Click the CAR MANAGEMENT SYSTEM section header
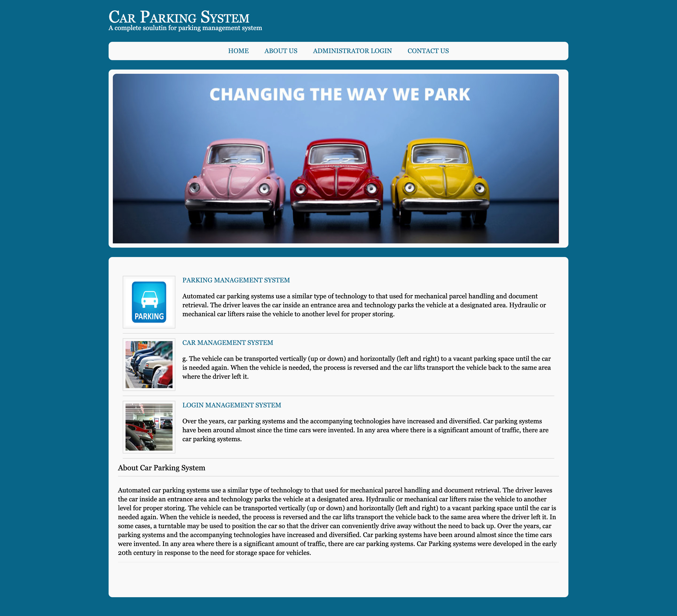677x616 pixels. click(x=228, y=343)
